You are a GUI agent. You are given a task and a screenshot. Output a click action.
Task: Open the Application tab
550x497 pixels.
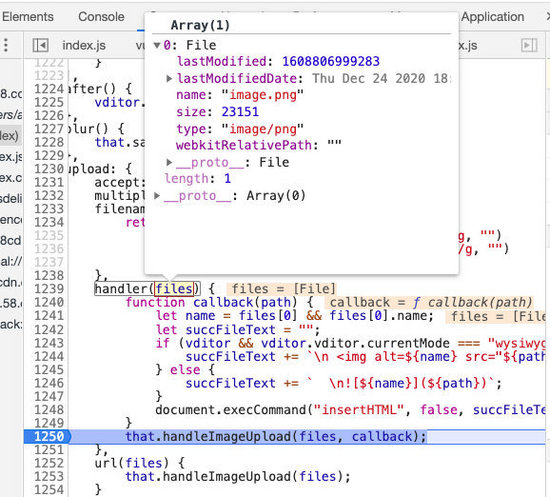click(x=492, y=17)
